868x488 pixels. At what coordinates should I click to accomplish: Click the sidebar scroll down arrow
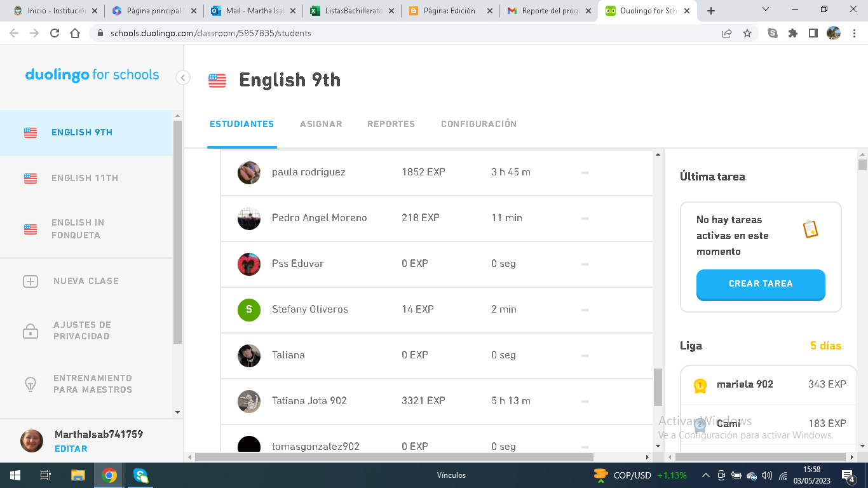(177, 412)
